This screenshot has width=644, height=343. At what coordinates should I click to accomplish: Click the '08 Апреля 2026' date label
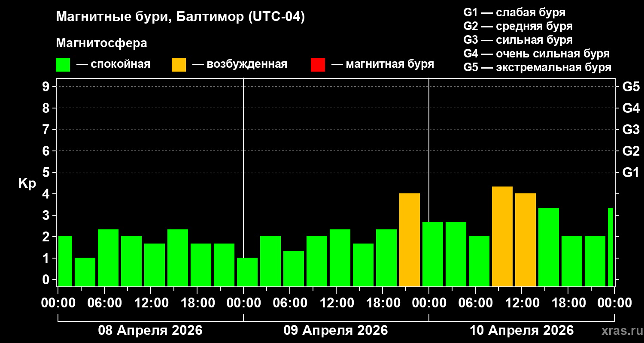point(150,331)
